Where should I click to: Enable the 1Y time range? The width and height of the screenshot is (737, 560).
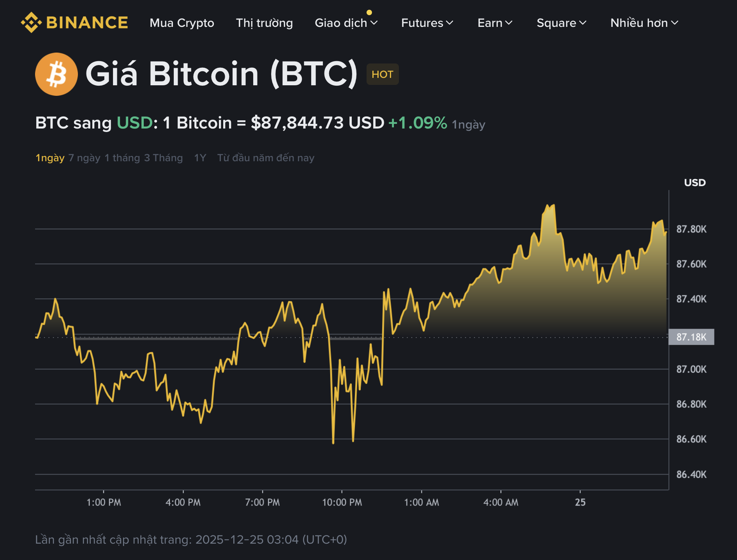199,158
